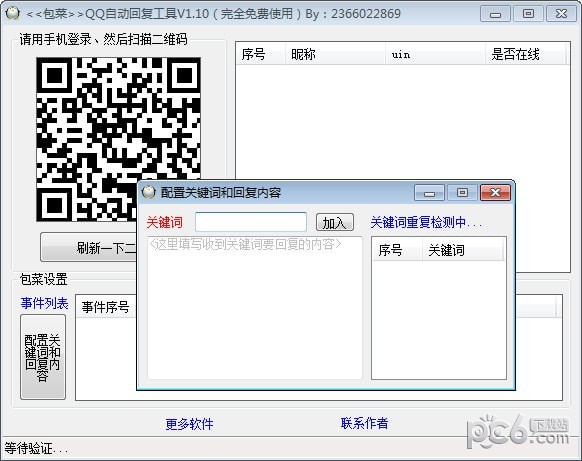Screen dimensions: 582x461
Task: Click the 序号 column header in keyword dialog
Action: (397, 250)
